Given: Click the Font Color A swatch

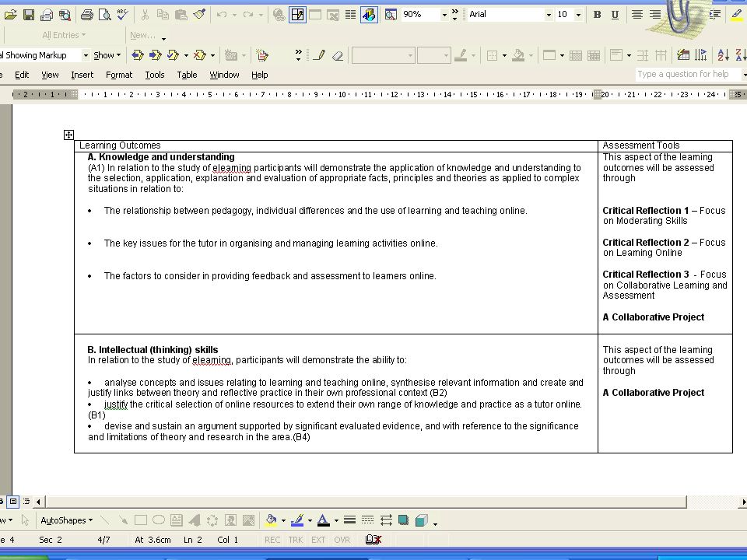Looking at the screenshot, I should click(324, 520).
